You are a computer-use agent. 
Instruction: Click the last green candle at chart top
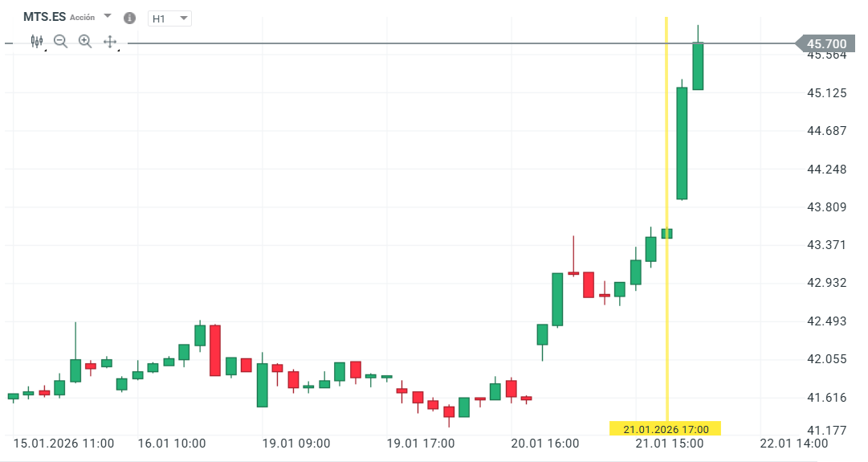coord(698,66)
